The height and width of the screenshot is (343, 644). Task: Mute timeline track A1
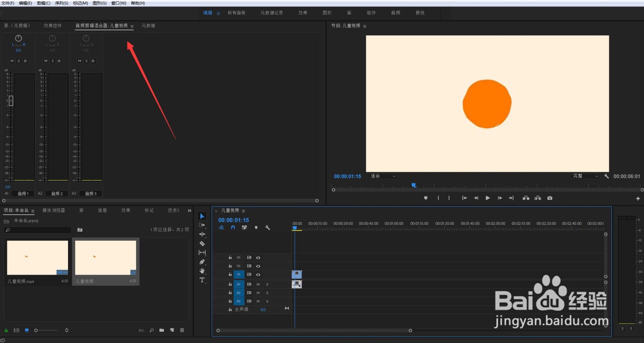coord(258,284)
